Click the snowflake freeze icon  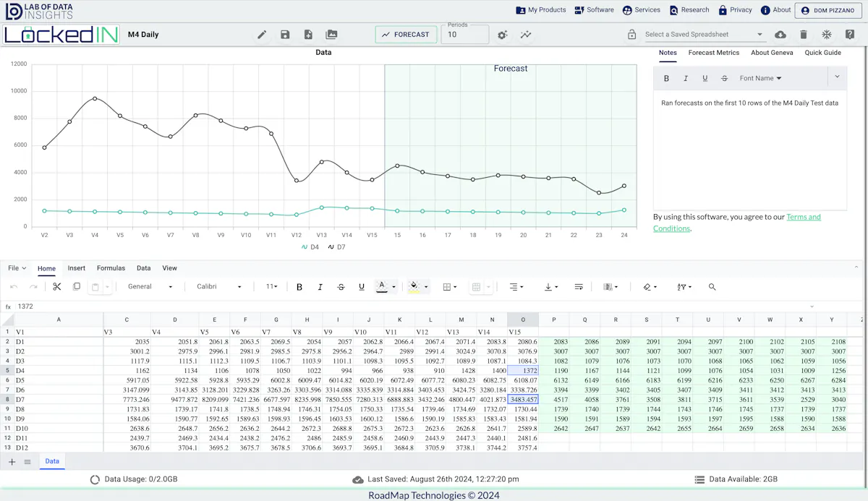pos(827,35)
